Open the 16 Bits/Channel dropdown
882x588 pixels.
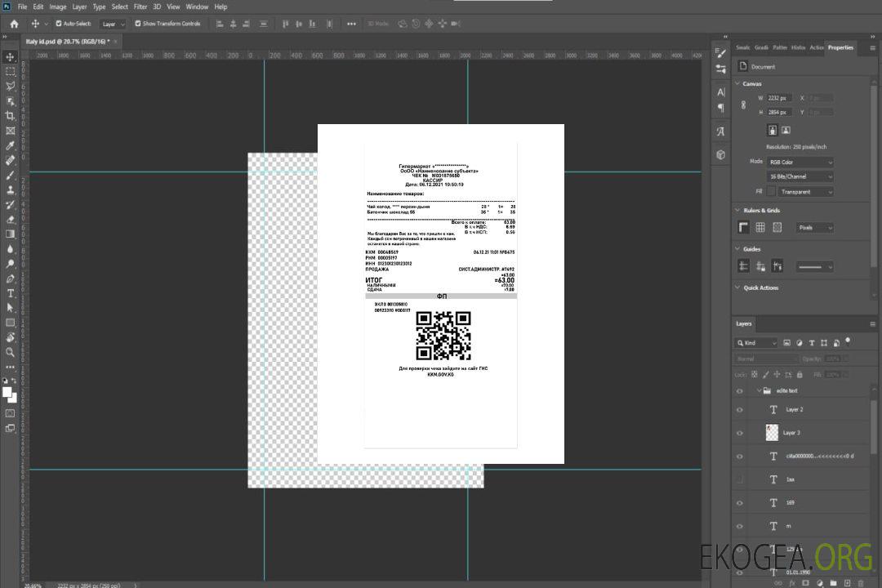pos(800,176)
